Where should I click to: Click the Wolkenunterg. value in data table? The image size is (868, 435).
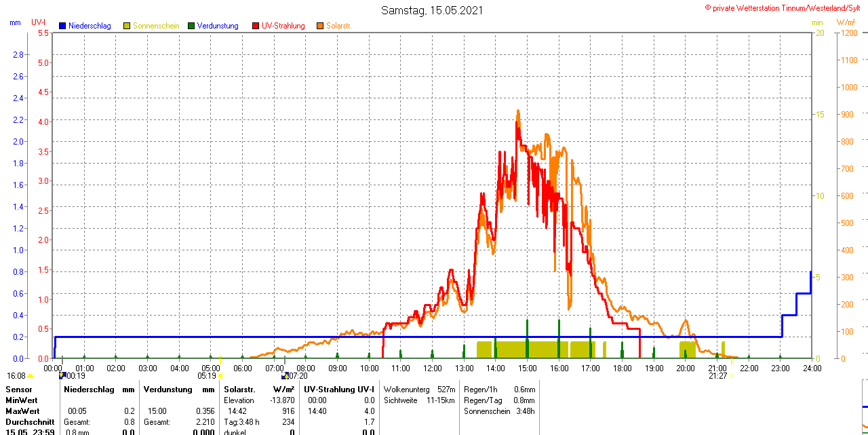(446, 390)
